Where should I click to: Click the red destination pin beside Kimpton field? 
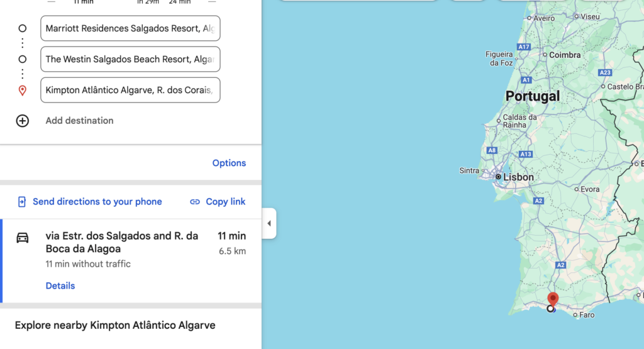tap(23, 91)
